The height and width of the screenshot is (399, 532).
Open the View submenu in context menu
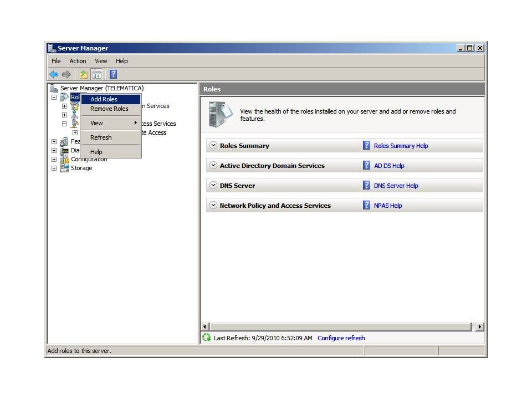(96, 123)
